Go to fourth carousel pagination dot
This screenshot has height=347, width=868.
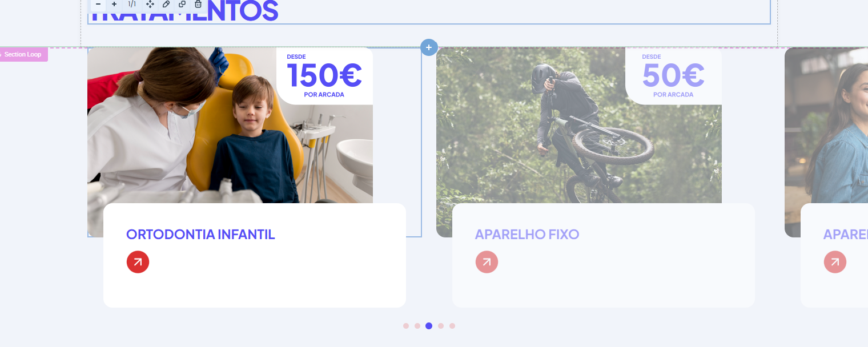pos(441,326)
